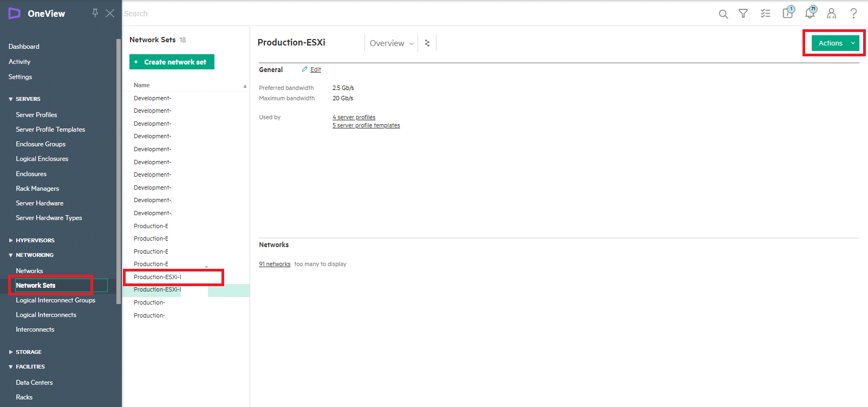Open the 5 server profile templates link
The image size is (868, 407).
coord(366,125)
